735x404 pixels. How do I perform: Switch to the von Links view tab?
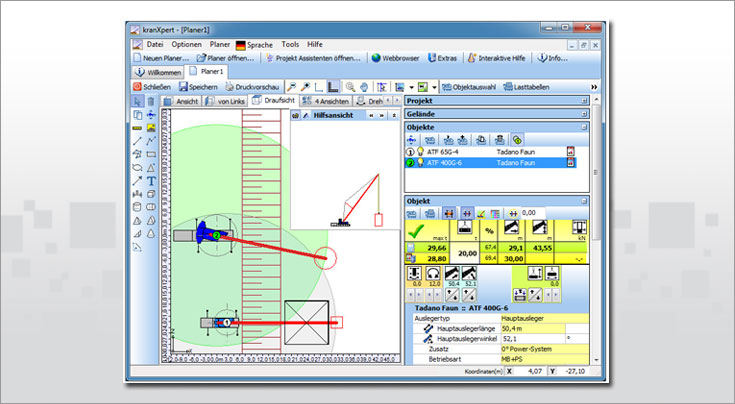coord(226,101)
